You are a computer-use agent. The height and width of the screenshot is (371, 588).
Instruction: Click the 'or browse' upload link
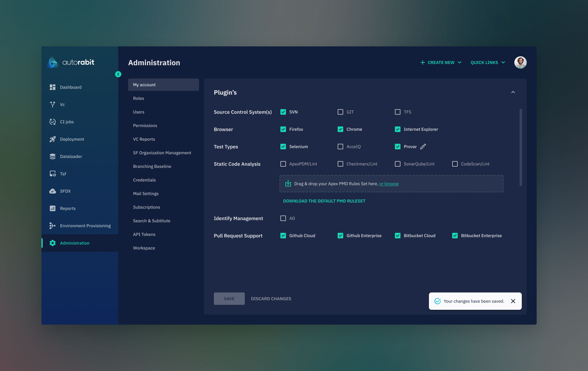(x=389, y=184)
